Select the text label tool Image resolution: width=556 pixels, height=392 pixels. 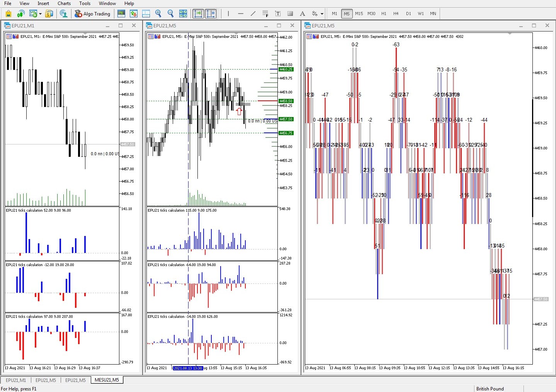coord(277,14)
